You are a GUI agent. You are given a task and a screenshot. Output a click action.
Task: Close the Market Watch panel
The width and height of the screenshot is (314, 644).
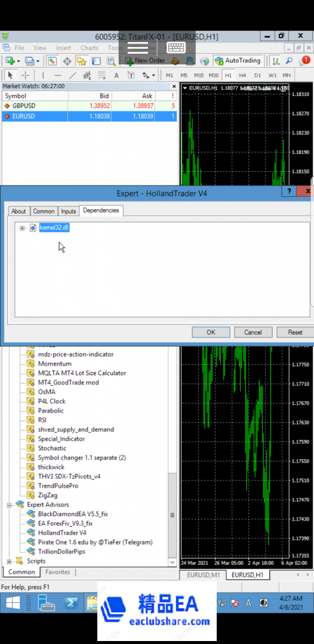tap(174, 86)
